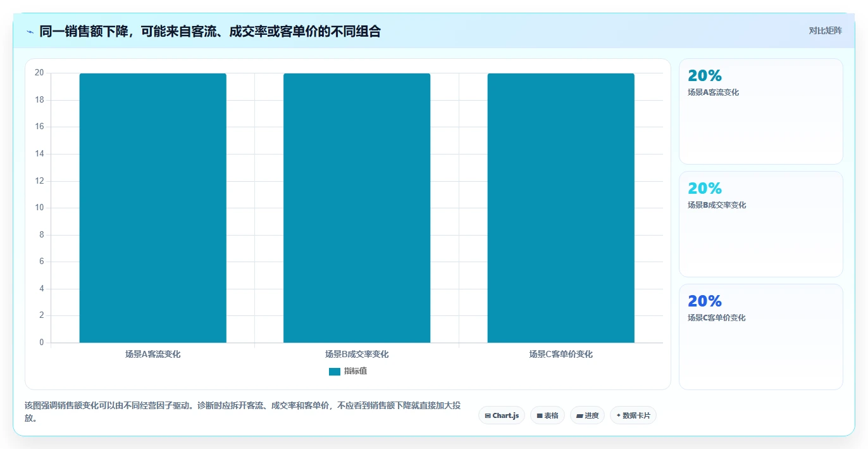Viewport: 868px width, 449px height.
Task: Select the 进度 tag chip
Action: pyautogui.click(x=587, y=415)
